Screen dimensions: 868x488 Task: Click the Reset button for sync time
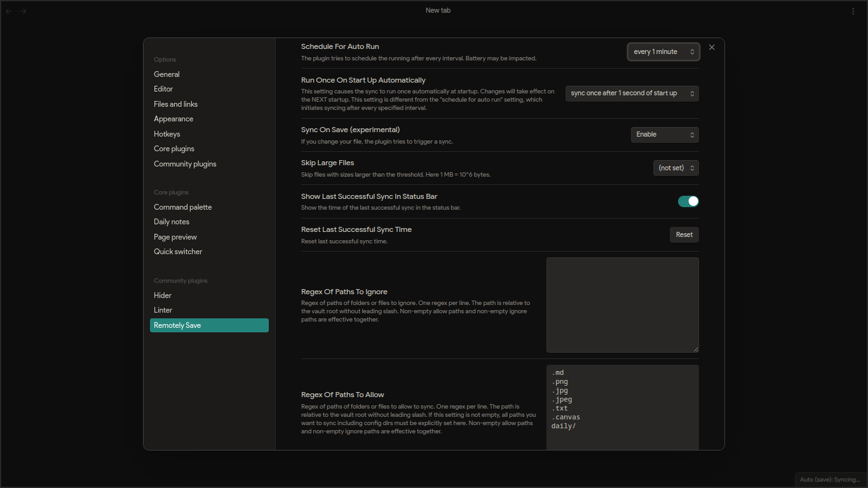tap(684, 234)
